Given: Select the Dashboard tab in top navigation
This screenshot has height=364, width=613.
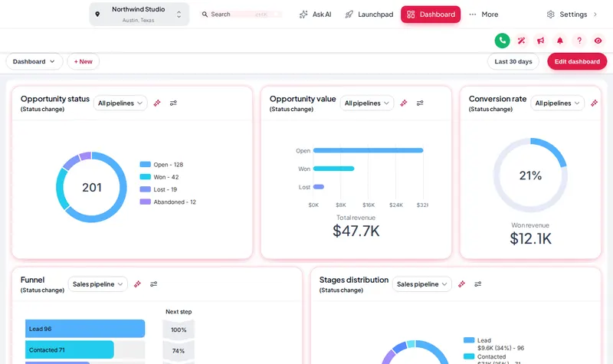Looking at the screenshot, I should point(431,15).
